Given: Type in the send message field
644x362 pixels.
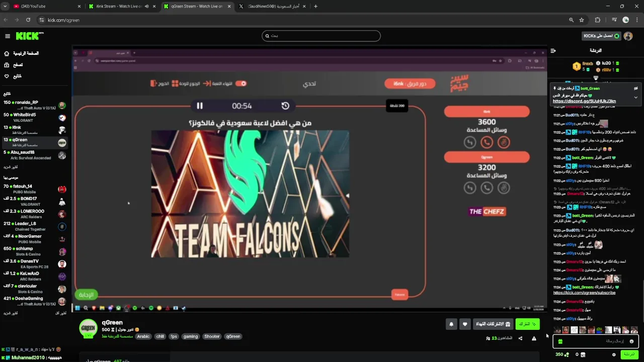Looking at the screenshot, I should point(596,341).
